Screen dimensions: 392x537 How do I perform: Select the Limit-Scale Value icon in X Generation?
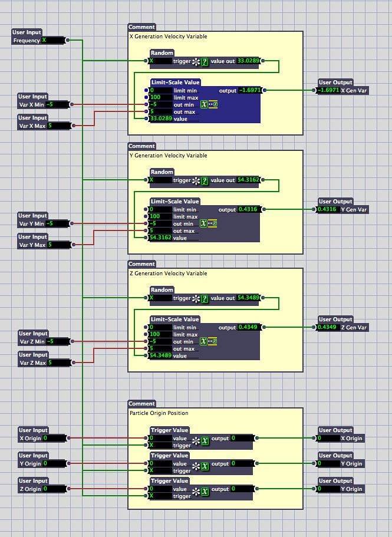coord(209,104)
